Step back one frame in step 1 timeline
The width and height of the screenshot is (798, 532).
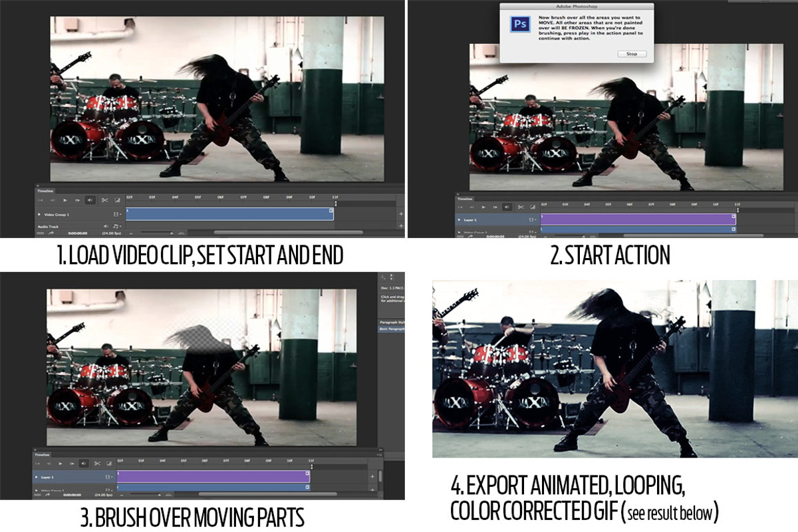(53, 200)
